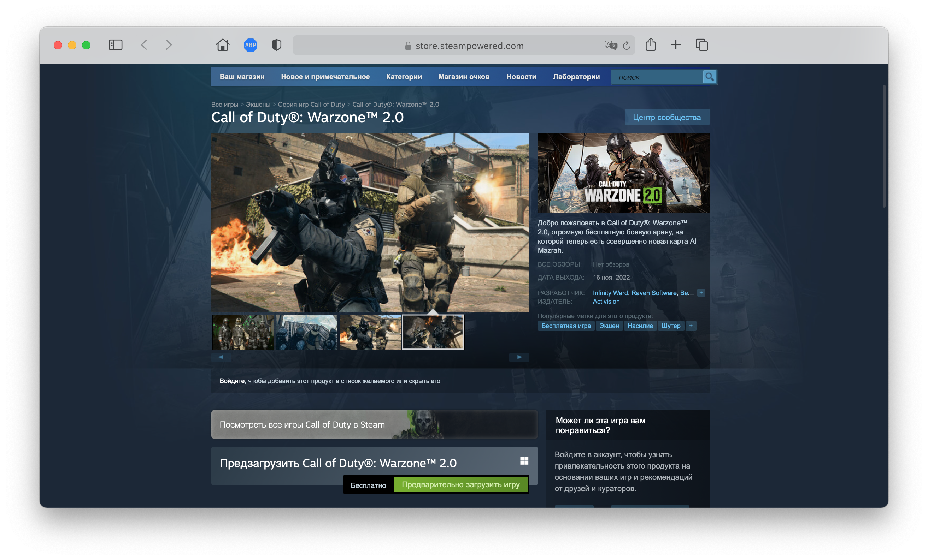The image size is (928, 560).
Task: Open the Home page icon
Action: click(x=223, y=45)
